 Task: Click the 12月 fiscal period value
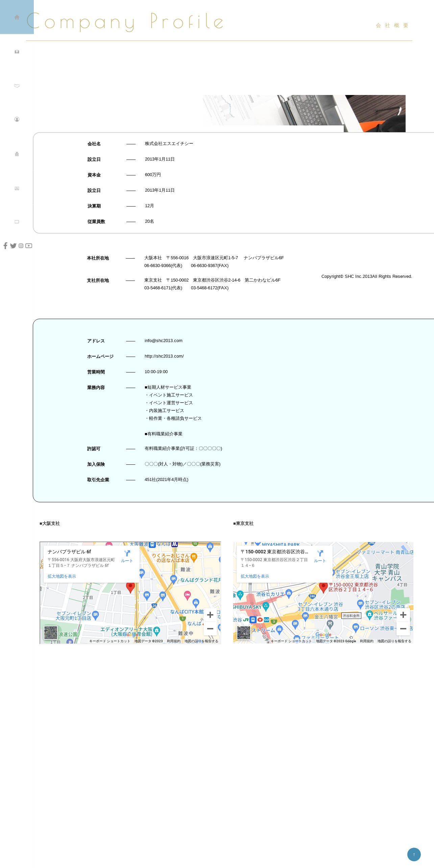pos(149,206)
